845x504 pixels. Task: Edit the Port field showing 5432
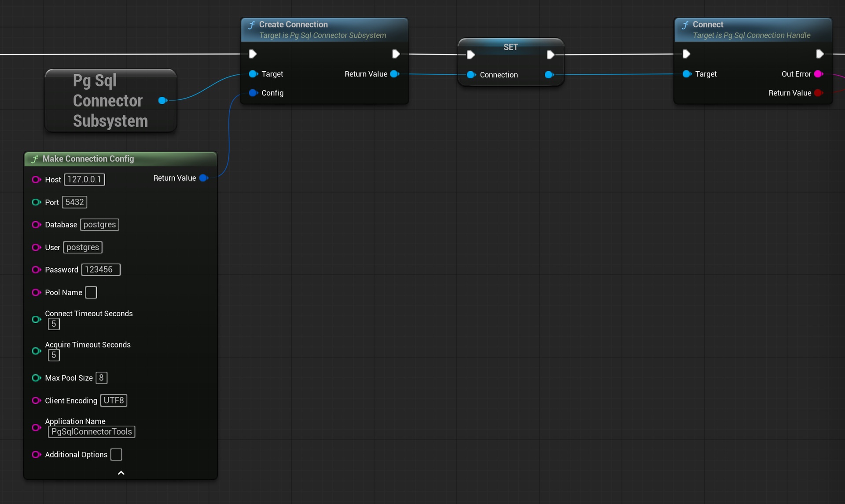click(74, 202)
